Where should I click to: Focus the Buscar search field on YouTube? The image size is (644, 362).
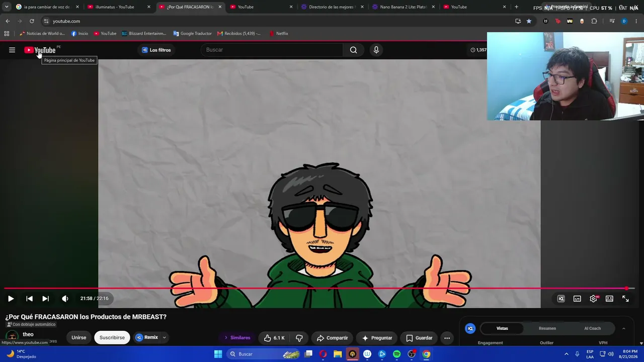(x=272, y=50)
